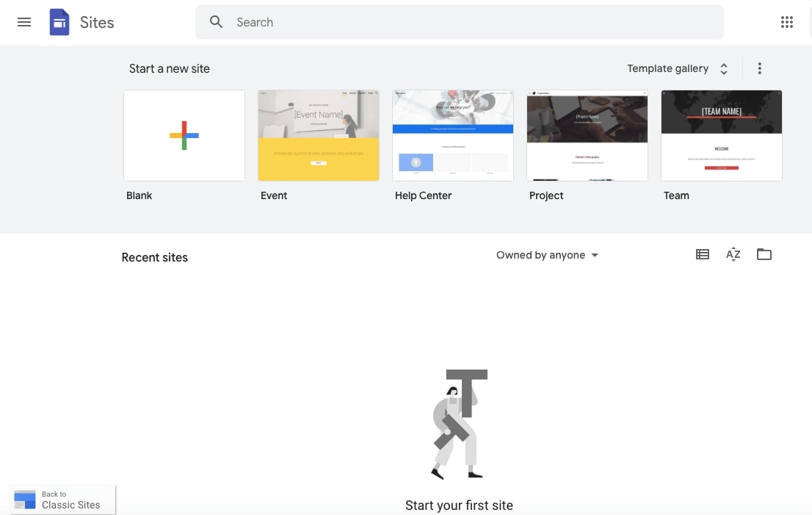
Task: Open the A-Z sort options
Action: [x=733, y=254]
